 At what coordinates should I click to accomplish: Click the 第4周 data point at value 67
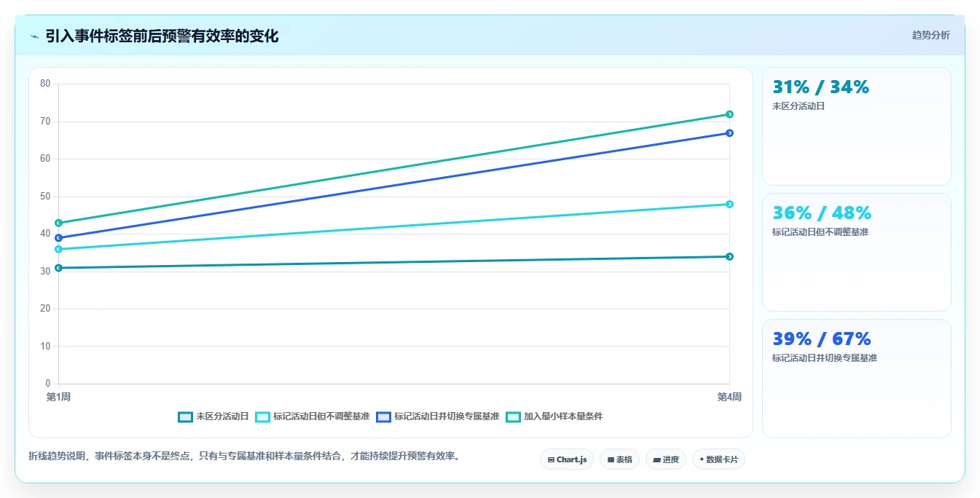[x=729, y=133]
